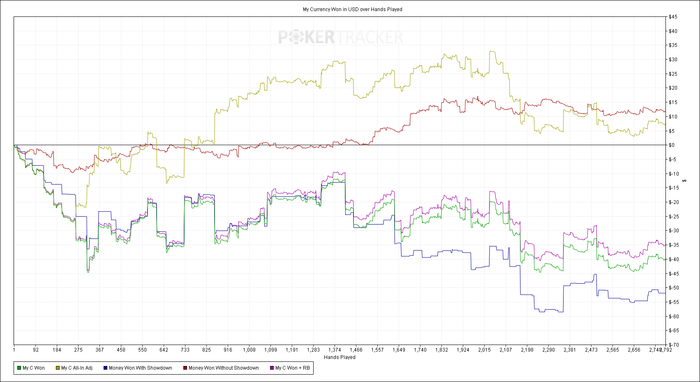700x382 pixels.
Task: Click the red Money Won Without Showdown swatch
Action: point(185,368)
